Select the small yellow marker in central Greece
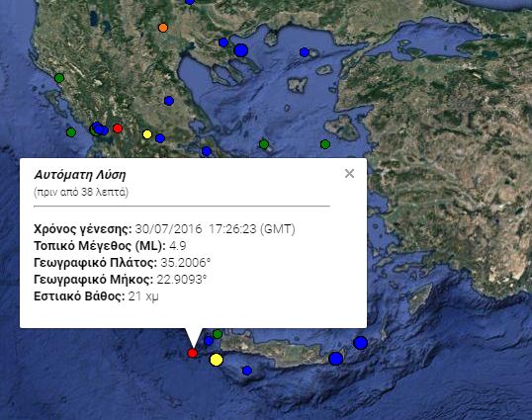Viewport: 532px width, 420px height. (147, 134)
